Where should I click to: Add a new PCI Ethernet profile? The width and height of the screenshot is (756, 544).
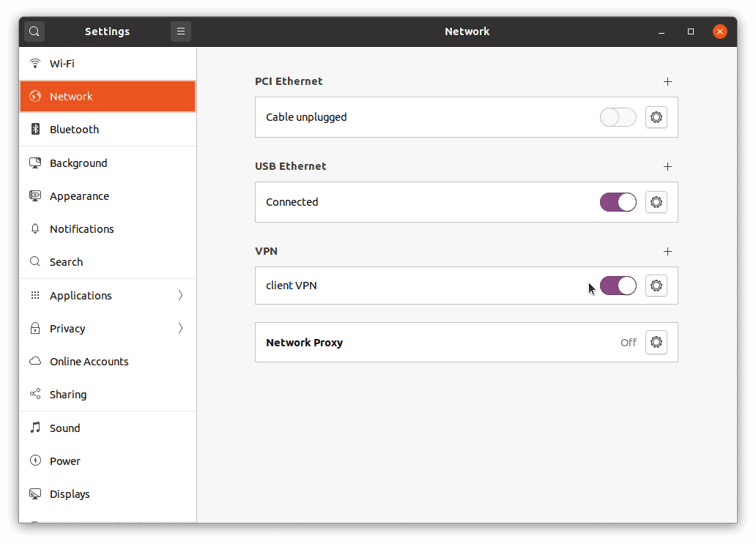point(667,81)
